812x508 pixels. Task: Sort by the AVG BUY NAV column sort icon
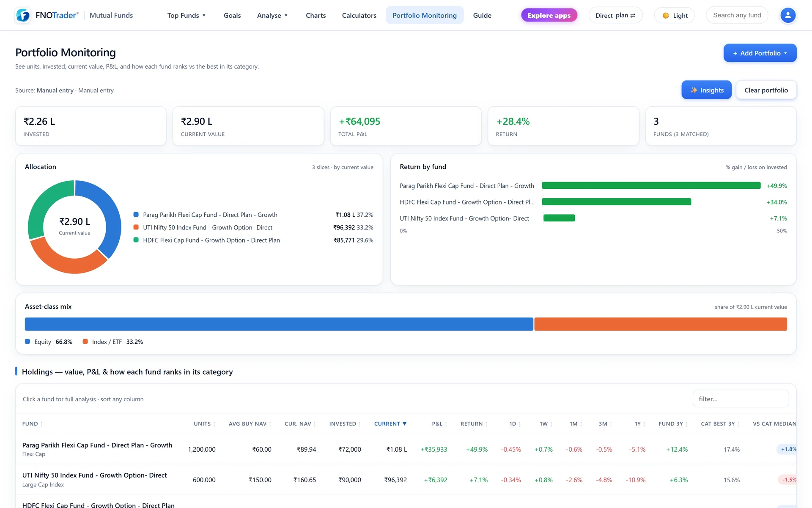coord(270,424)
